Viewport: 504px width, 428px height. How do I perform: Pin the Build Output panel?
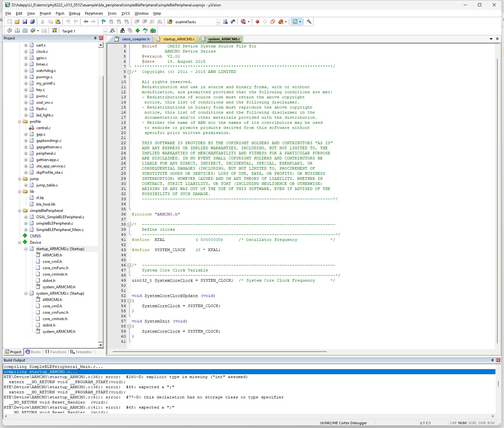[492, 360]
